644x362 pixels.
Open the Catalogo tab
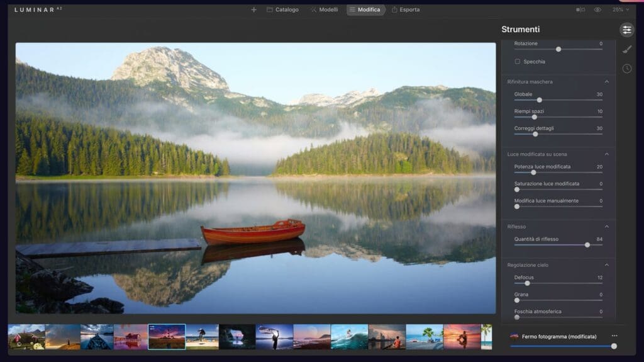click(x=282, y=9)
